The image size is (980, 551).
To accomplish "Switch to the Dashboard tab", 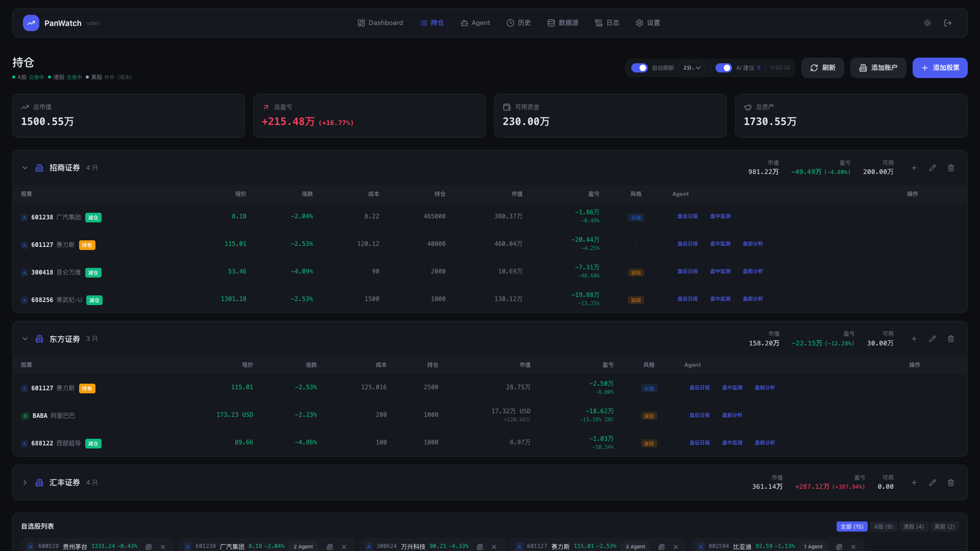I will click(380, 23).
